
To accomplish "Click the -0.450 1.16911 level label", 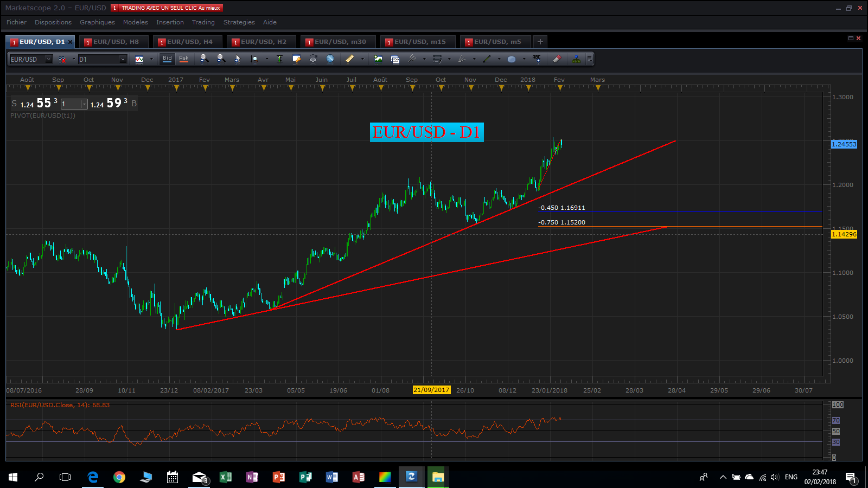I will tap(561, 208).
